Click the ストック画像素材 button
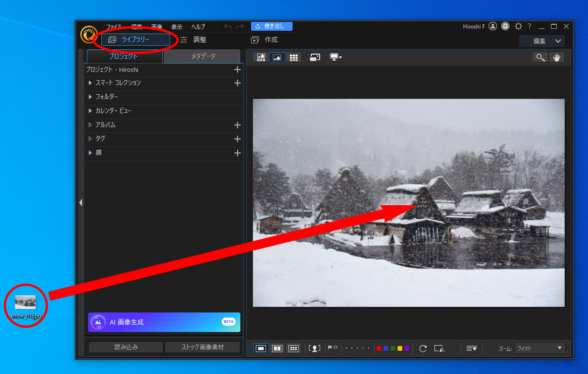The height and width of the screenshot is (374, 588). tap(202, 347)
